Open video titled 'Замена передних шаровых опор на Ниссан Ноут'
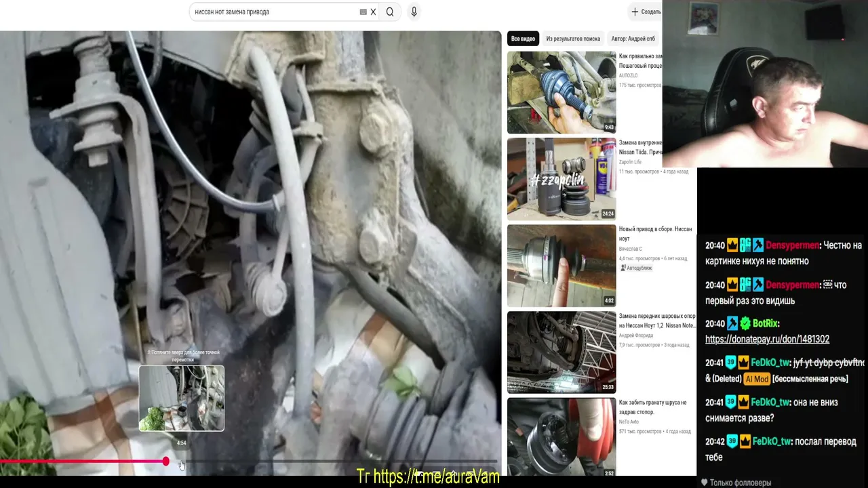The height and width of the screenshot is (488, 868). 658,321
